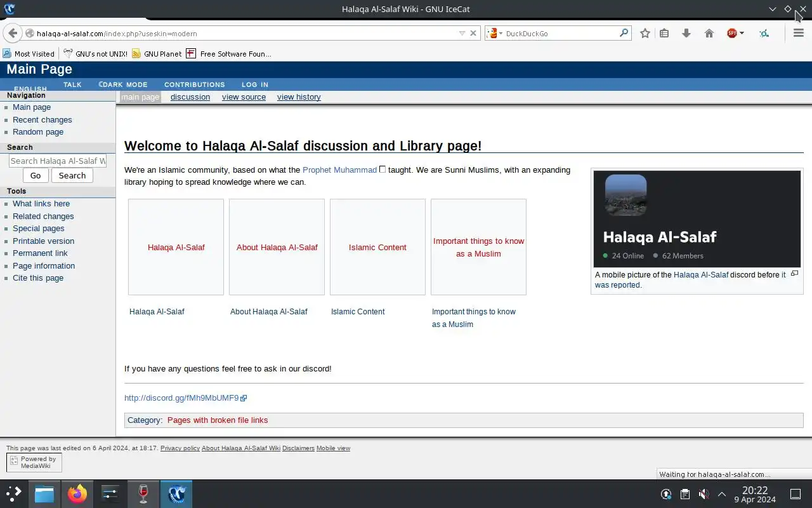Open the view source tab

point(244,97)
